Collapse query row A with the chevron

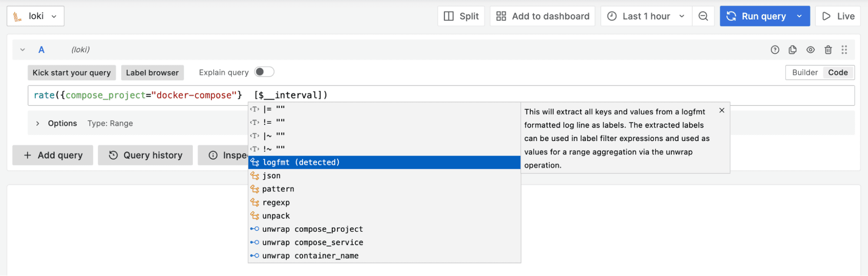pos(23,50)
